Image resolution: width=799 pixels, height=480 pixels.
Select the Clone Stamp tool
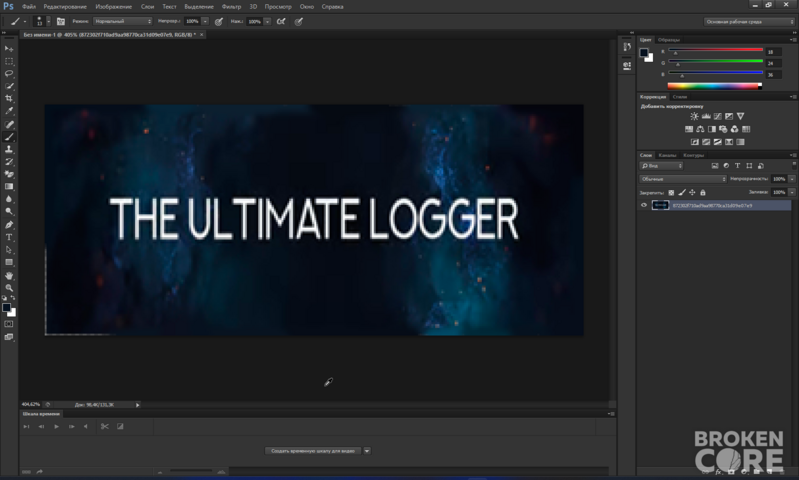[9, 149]
